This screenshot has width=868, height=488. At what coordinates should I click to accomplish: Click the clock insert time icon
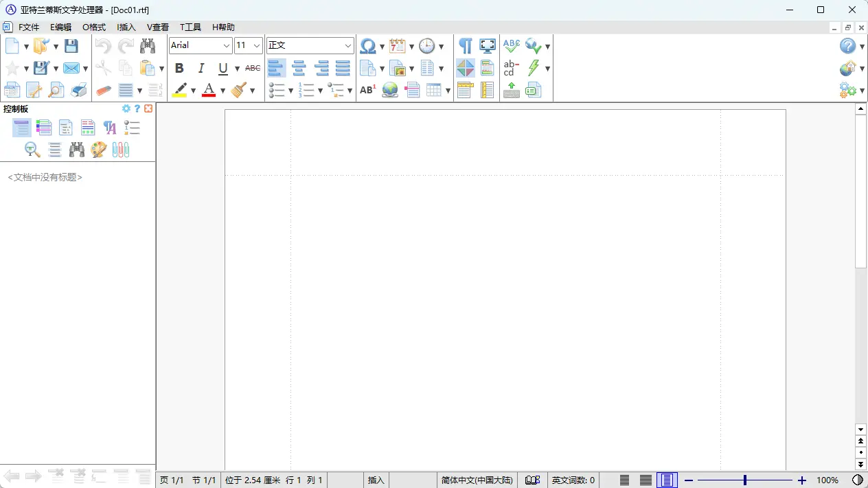(x=427, y=46)
